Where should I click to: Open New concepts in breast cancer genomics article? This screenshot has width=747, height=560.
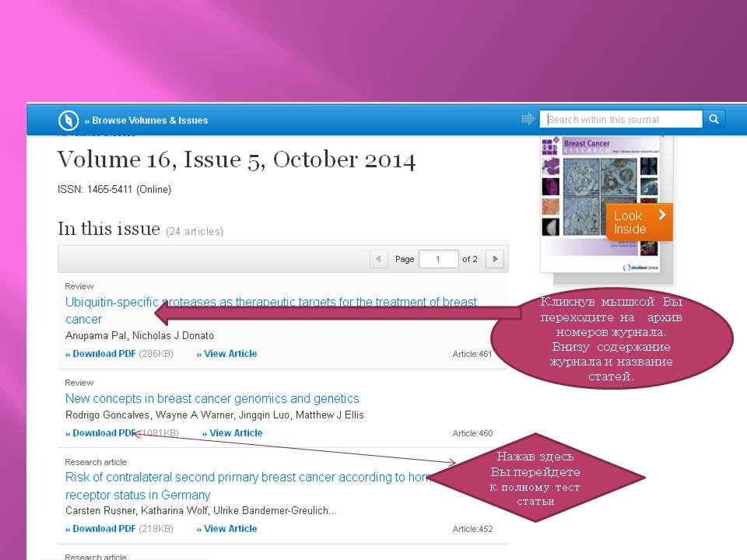[212, 398]
